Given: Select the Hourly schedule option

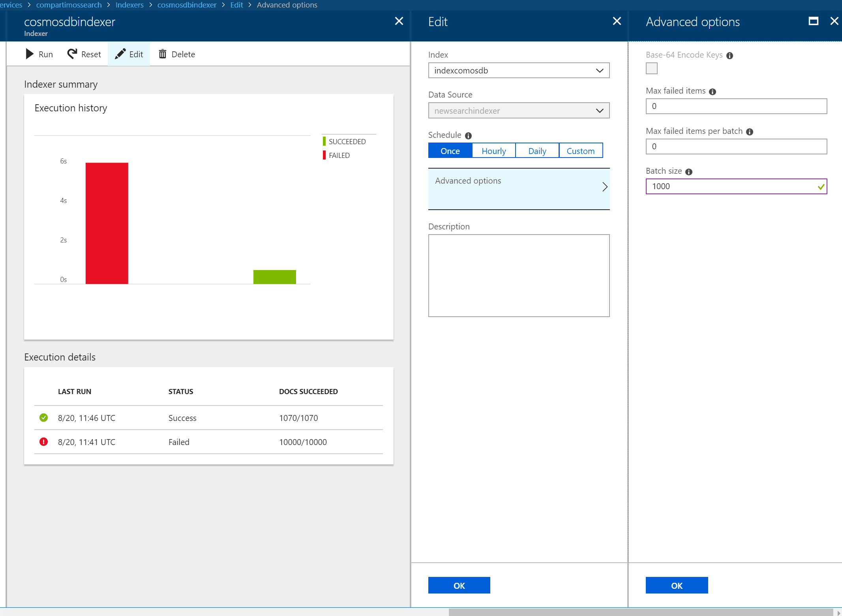Looking at the screenshot, I should (x=494, y=150).
